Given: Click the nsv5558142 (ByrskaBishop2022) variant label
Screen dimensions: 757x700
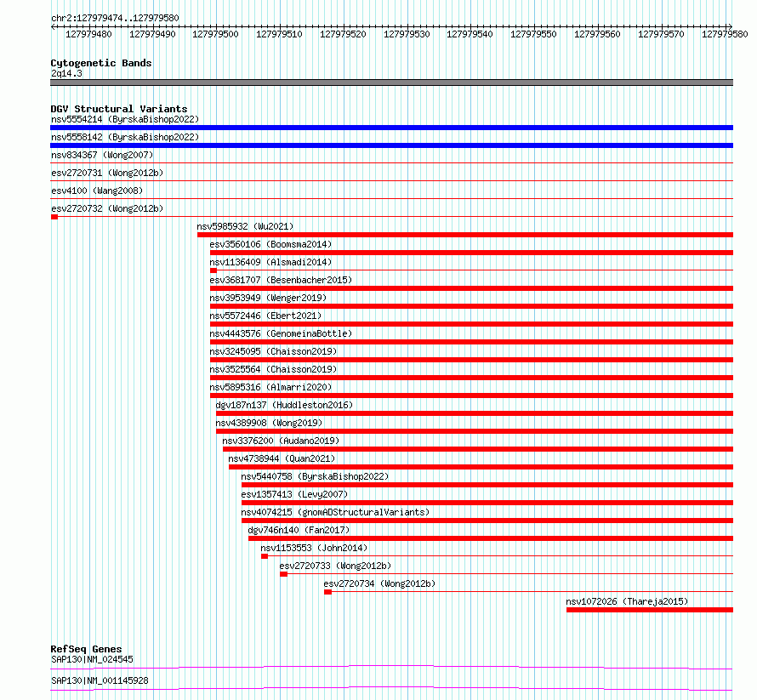Looking at the screenshot, I should point(125,137).
